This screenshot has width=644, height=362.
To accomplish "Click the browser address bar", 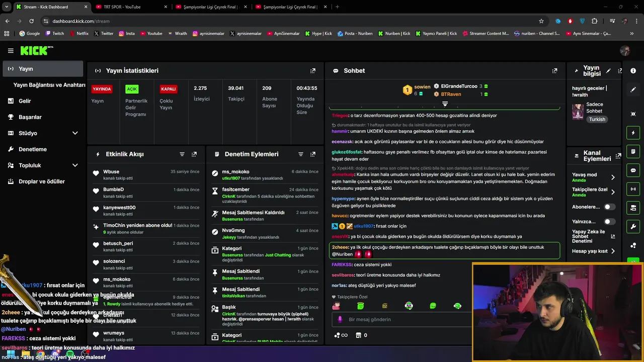I will tap(292, 21).
